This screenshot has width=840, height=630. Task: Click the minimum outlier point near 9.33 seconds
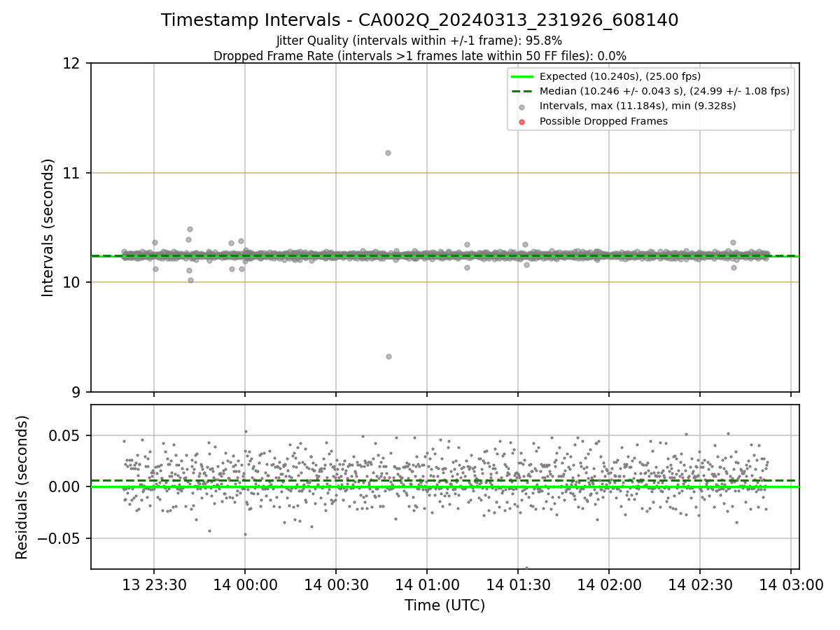pos(388,356)
